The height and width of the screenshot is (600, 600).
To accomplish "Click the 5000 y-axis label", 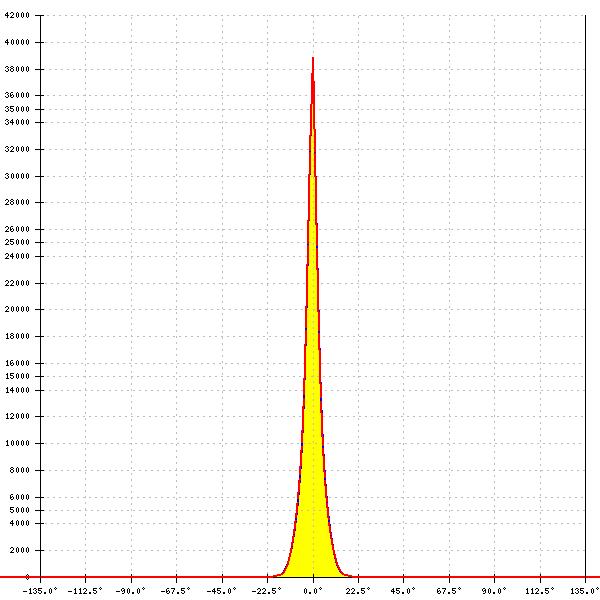I will click(x=19, y=510).
